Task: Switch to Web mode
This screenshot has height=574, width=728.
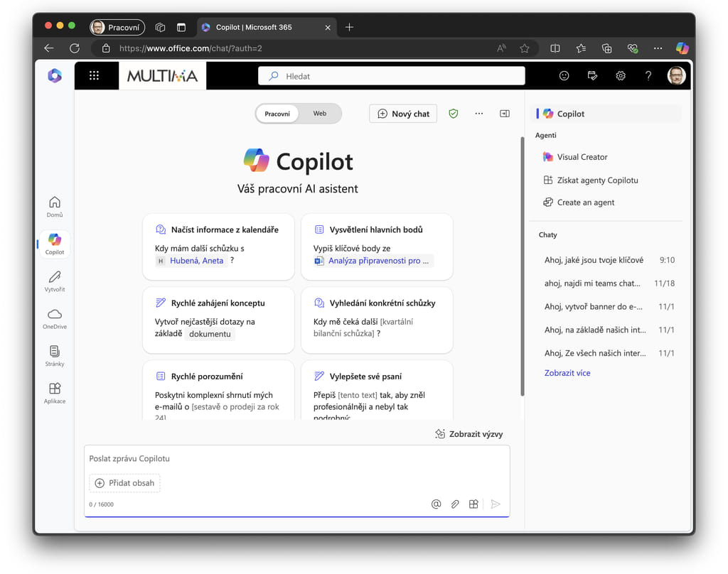Action: [319, 113]
